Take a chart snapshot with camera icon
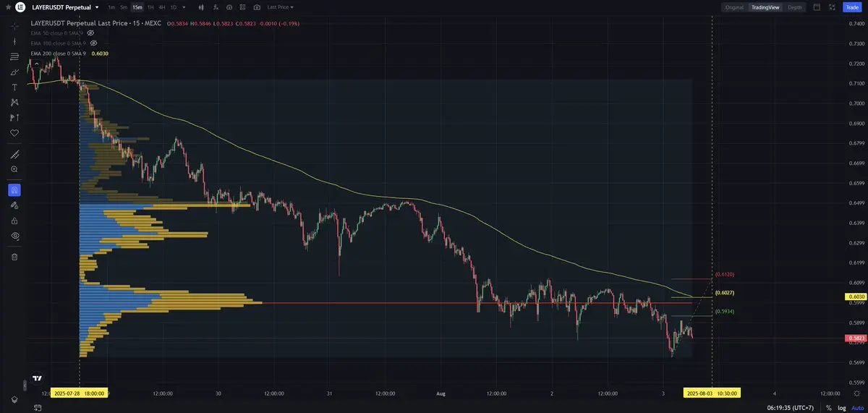The width and height of the screenshot is (868, 413). coord(257,7)
